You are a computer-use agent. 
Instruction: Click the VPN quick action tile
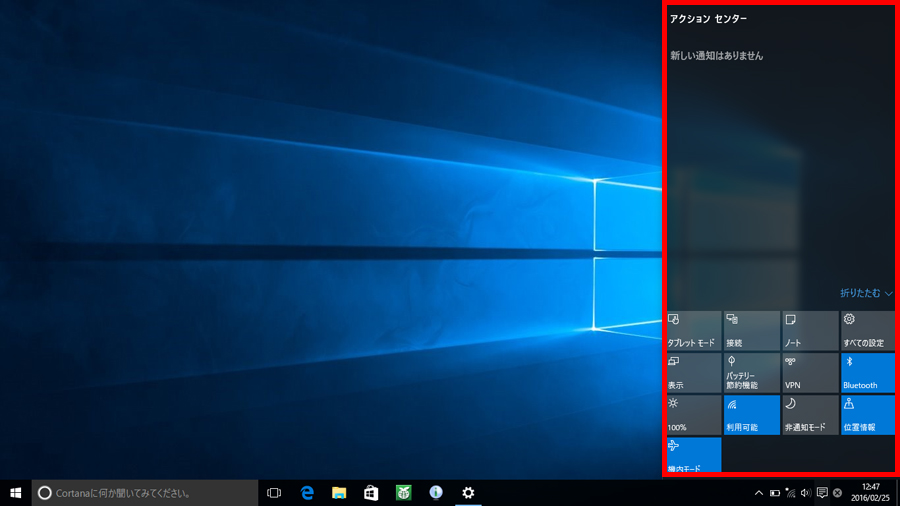click(x=809, y=373)
